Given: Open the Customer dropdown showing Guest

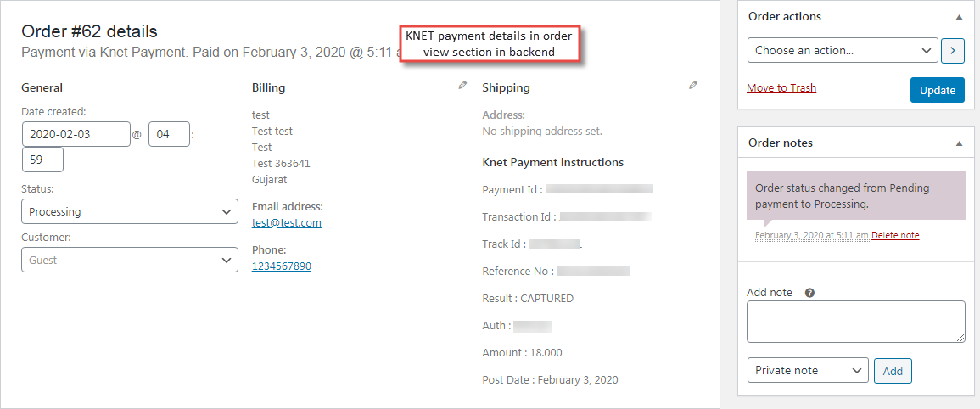Looking at the screenshot, I should [x=130, y=260].
